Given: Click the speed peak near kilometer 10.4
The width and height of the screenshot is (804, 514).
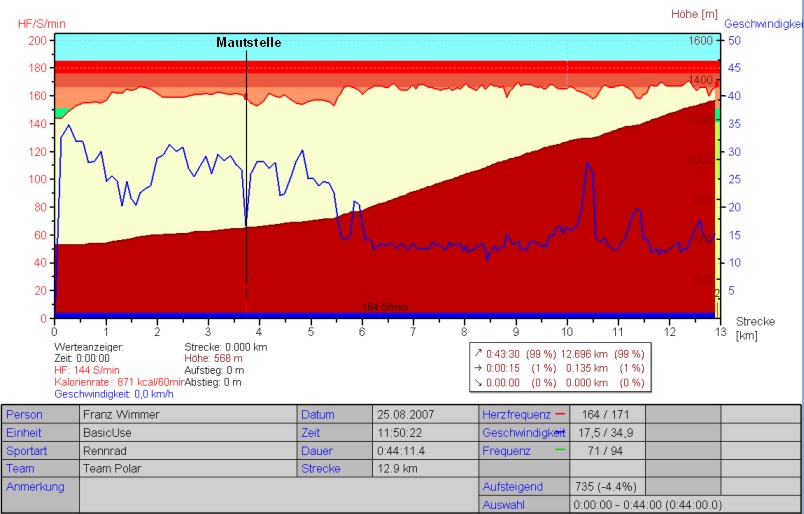Looking at the screenshot, I should 587,164.
